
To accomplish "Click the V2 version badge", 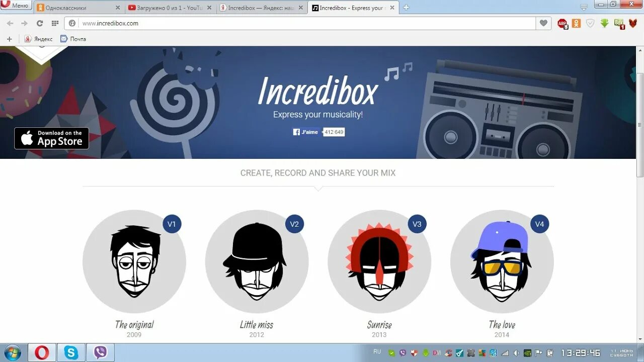I will coord(294,224).
